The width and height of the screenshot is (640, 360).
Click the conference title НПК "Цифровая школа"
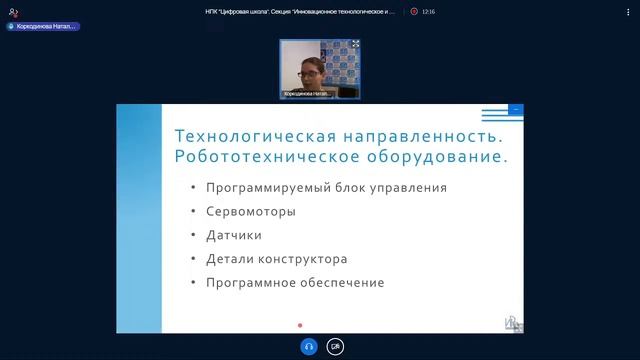coord(300,12)
